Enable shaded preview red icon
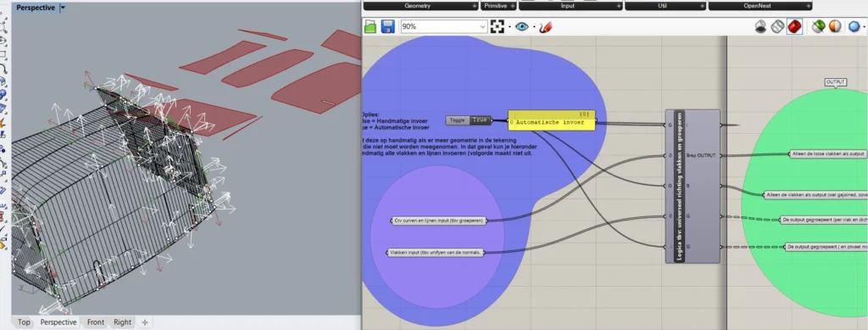Screen dimensions: 868x330 (x=794, y=26)
